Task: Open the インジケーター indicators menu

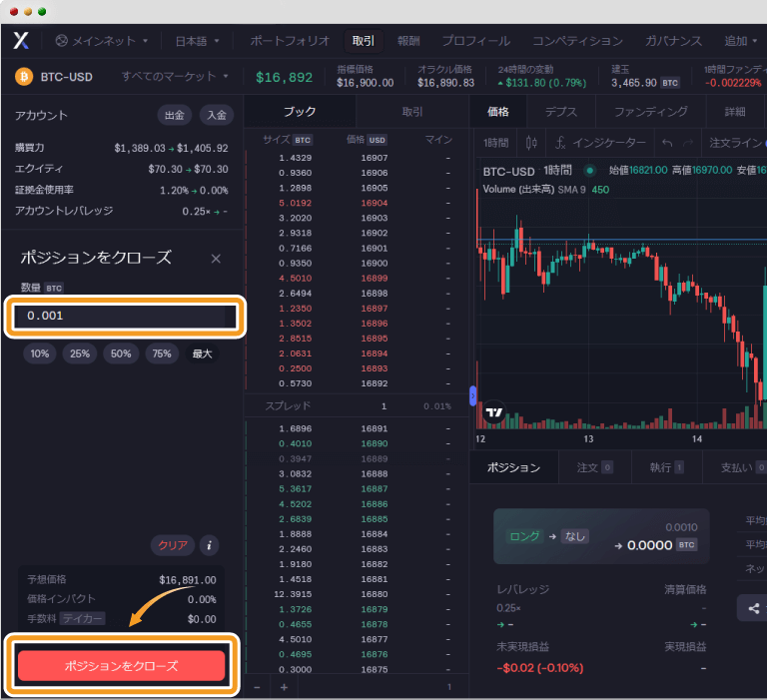Action: coord(600,143)
